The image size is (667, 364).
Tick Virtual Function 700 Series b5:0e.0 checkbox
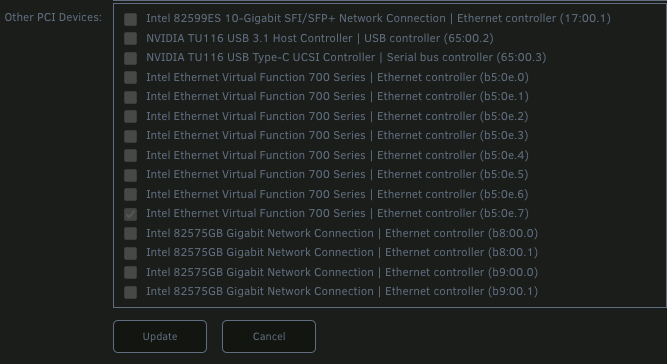click(x=131, y=77)
